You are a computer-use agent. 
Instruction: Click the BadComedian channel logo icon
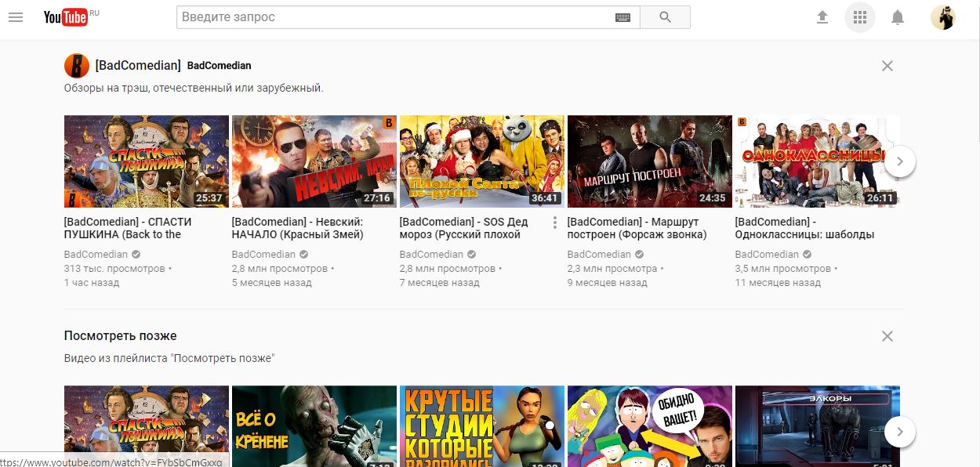(76, 65)
